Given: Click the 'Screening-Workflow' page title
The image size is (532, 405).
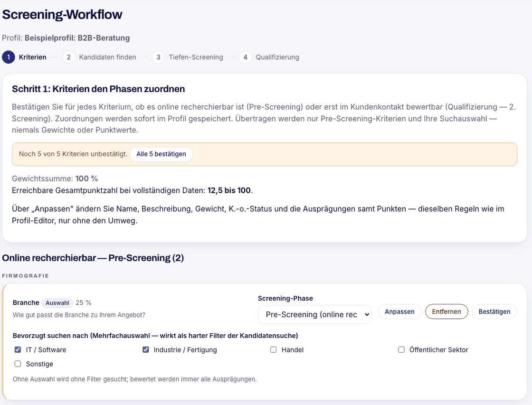Looking at the screenshot, I should coord(62,15).
